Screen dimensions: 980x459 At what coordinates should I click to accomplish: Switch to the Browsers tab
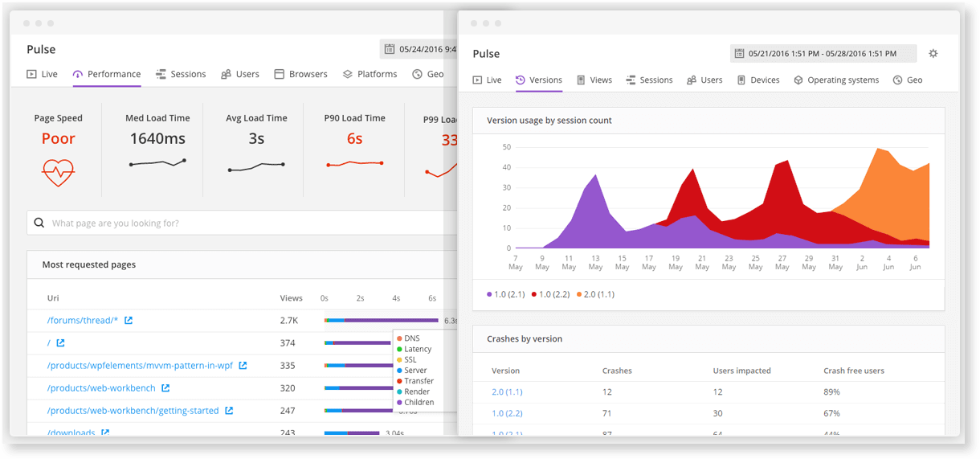[x=300, y=74]
